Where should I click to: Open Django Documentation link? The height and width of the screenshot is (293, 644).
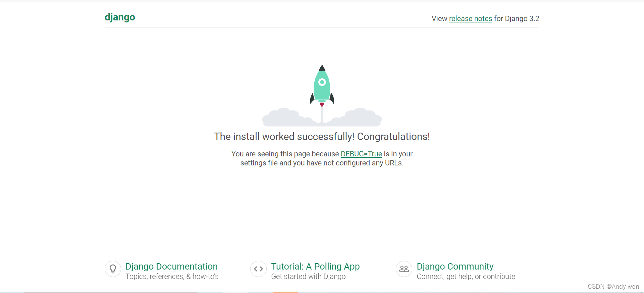point(171,267)
